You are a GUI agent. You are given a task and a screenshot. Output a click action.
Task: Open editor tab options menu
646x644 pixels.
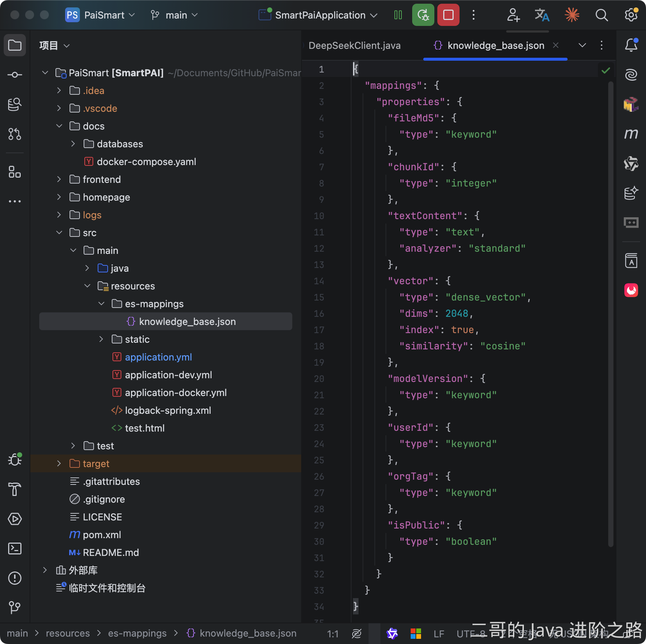point(602,45)
